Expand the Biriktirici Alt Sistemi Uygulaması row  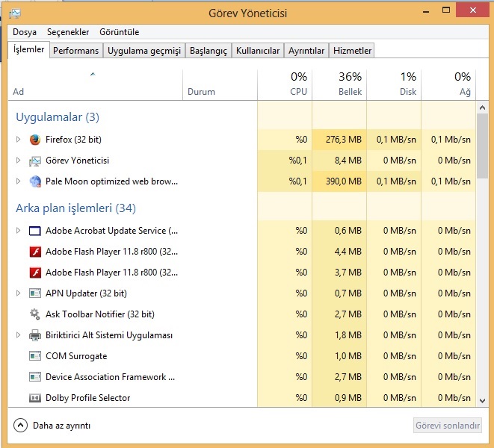18,335
